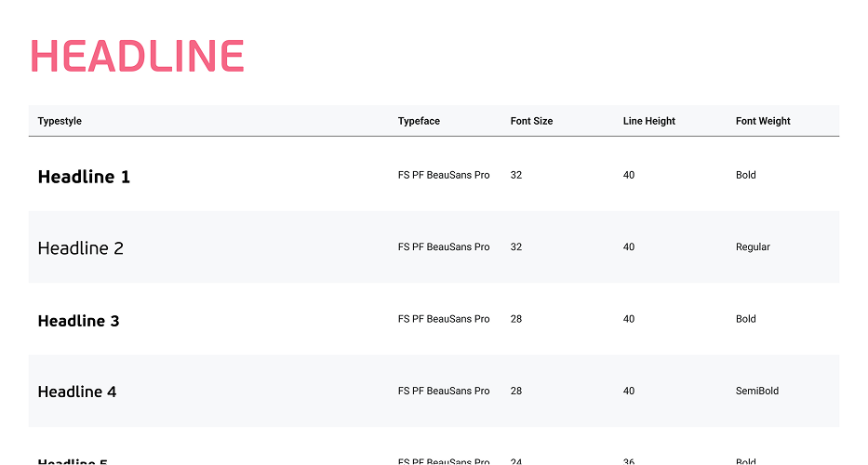The height and width of the screenshot is (465, 868).
Task: Click the Headline 4 typeface cell
Action: (x=444, y=391)
